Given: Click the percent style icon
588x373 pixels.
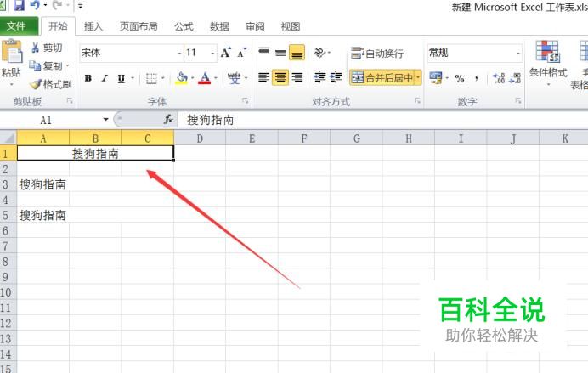Looking at the screenshot, I should [460, 78].
